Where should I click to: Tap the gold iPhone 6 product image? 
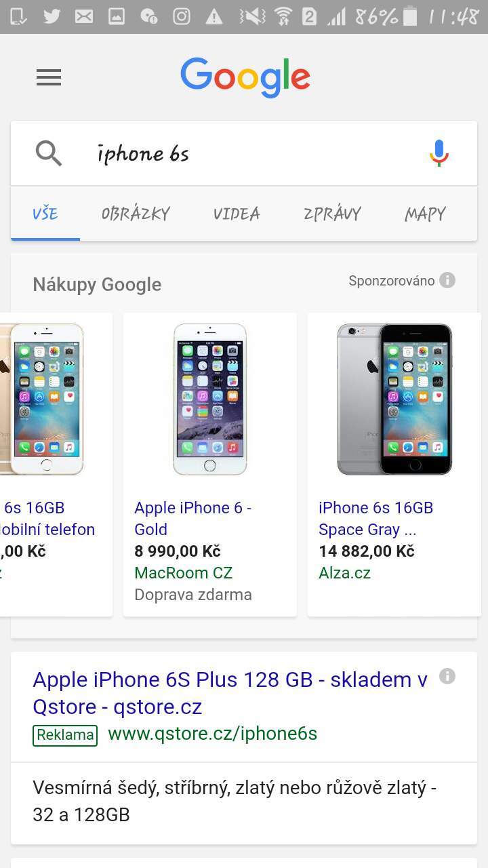click(210, 399)
